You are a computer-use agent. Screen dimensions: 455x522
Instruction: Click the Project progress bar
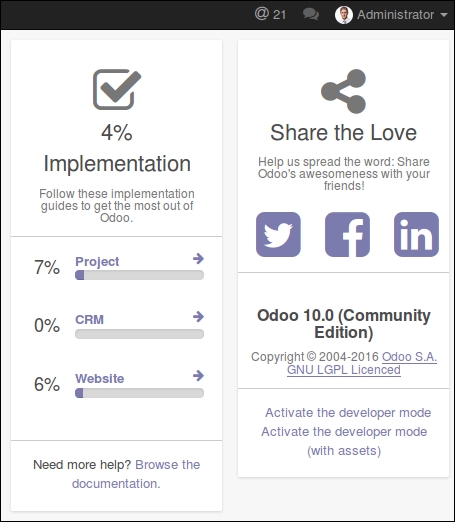tap(139, 275)
